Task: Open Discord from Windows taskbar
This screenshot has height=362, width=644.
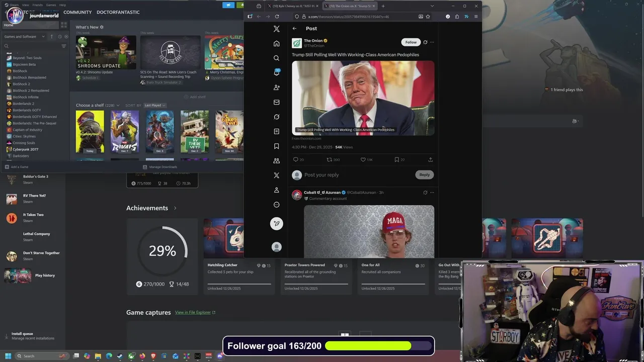Action: [219, 356]
